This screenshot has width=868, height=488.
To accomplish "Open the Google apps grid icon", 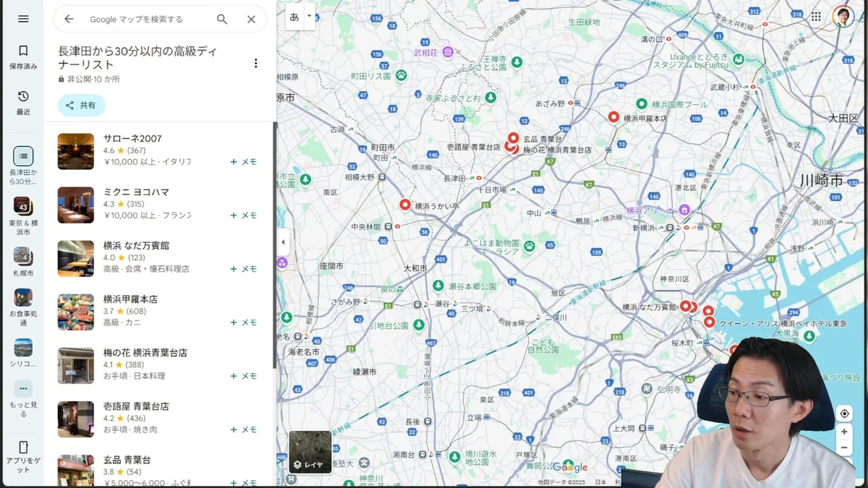I will click(x=816, y=17).
